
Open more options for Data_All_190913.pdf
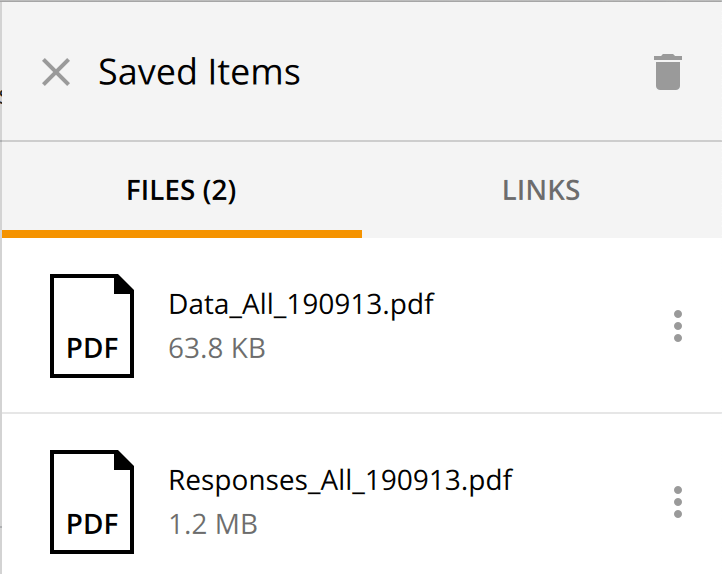pos(678,326)
